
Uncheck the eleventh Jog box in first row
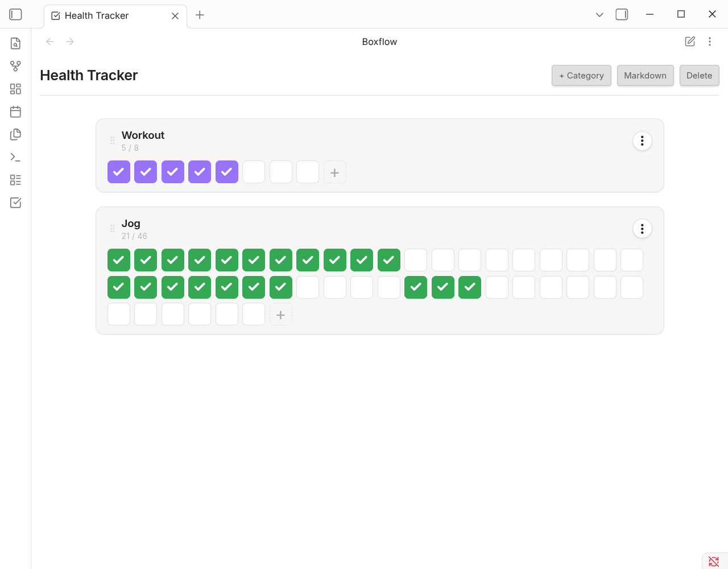[x=389, y=260]
